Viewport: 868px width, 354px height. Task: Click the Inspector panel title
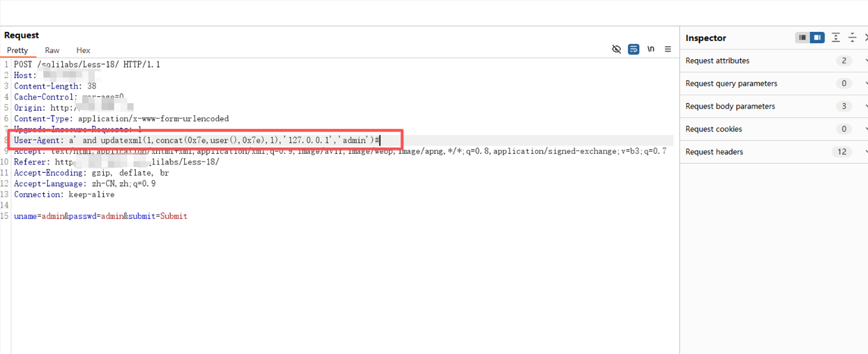[x=706, y=38]
